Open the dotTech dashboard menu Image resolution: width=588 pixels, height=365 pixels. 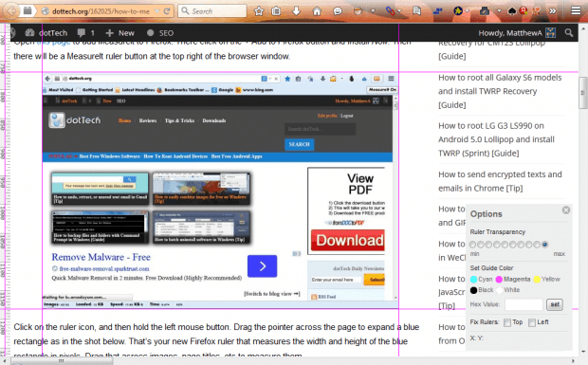click(x=46, y=33)
